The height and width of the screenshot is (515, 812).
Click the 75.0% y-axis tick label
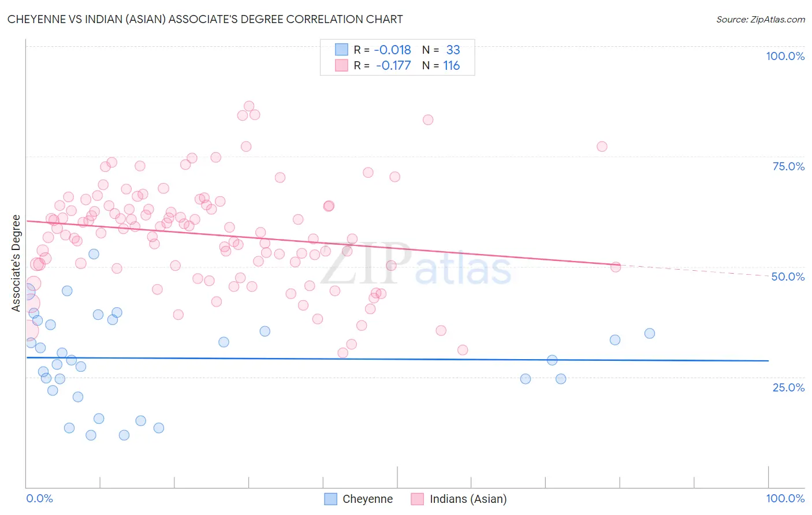(788, 166)
